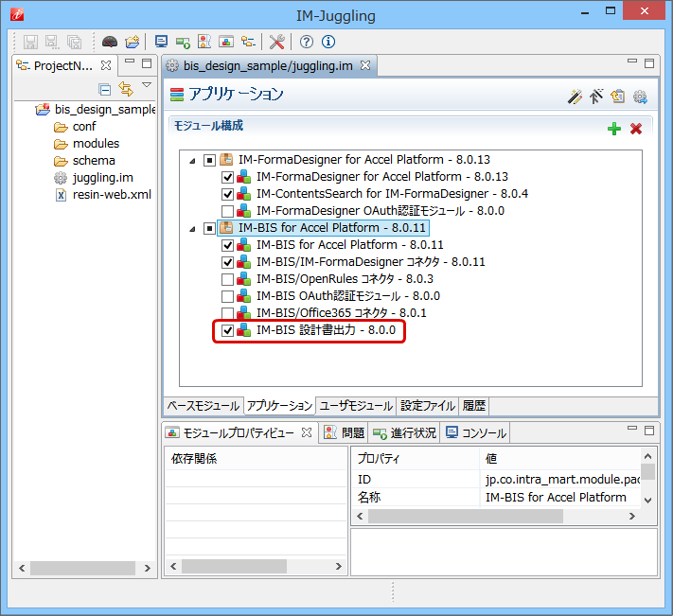Open the 履歴 tab
Viewport: 673px width, 616px height.
pos(474,406)
